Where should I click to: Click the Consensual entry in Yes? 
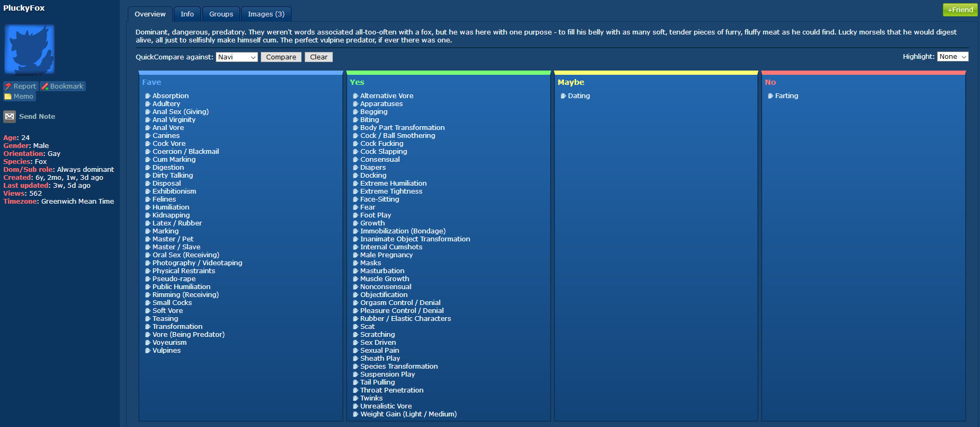coord(380,160)
